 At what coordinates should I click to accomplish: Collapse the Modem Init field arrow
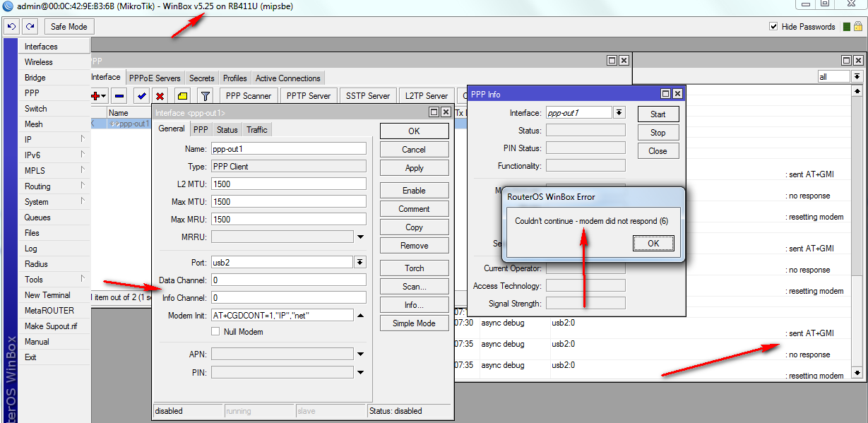coord(360,315)
